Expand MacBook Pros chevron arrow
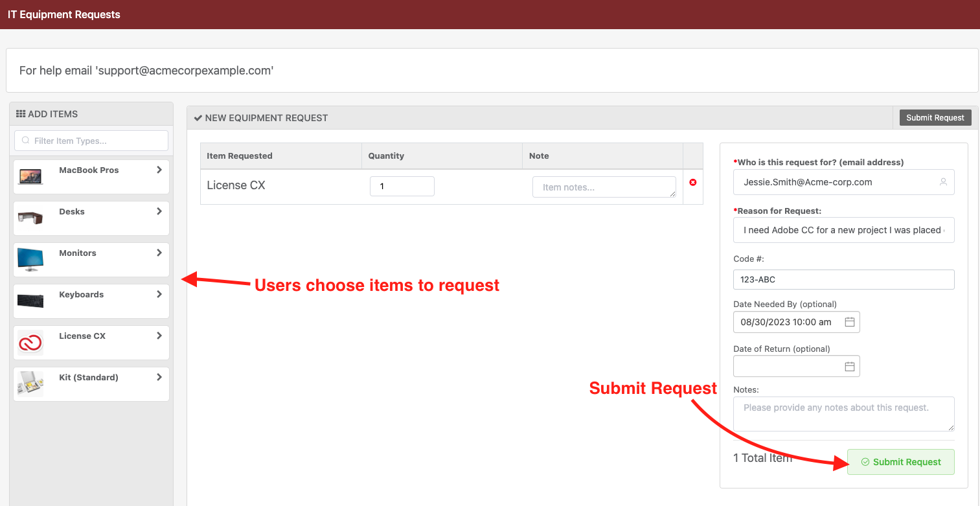 159,170
